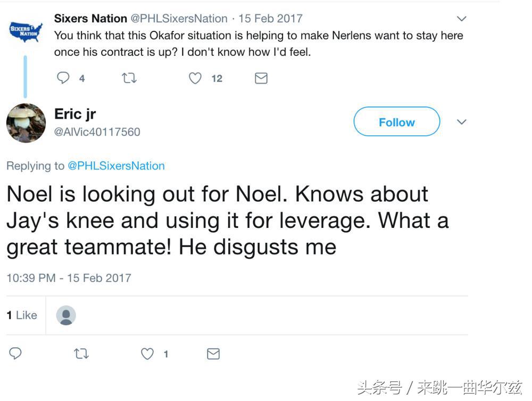
Task: Click the 15 Feb 2017 timestamp link
Action: 270,18
